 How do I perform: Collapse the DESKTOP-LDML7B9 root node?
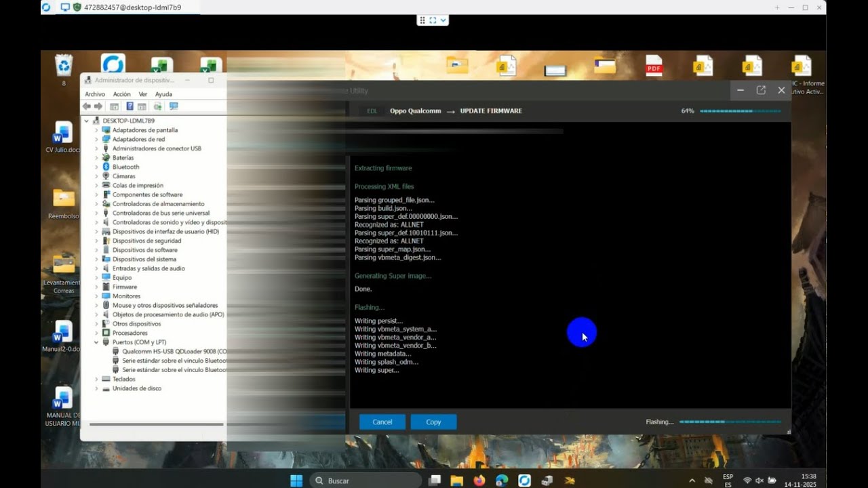pos(87,121)
